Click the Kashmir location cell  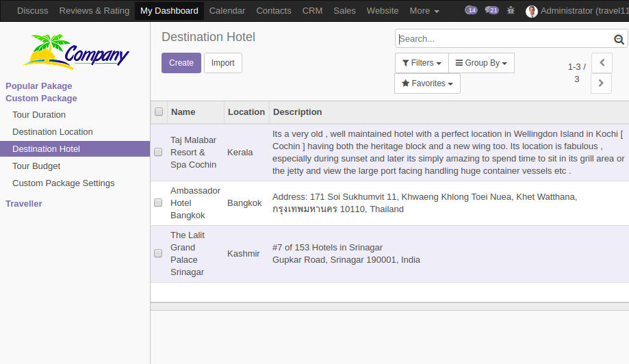pyautogui.click(x=244, y=253)
